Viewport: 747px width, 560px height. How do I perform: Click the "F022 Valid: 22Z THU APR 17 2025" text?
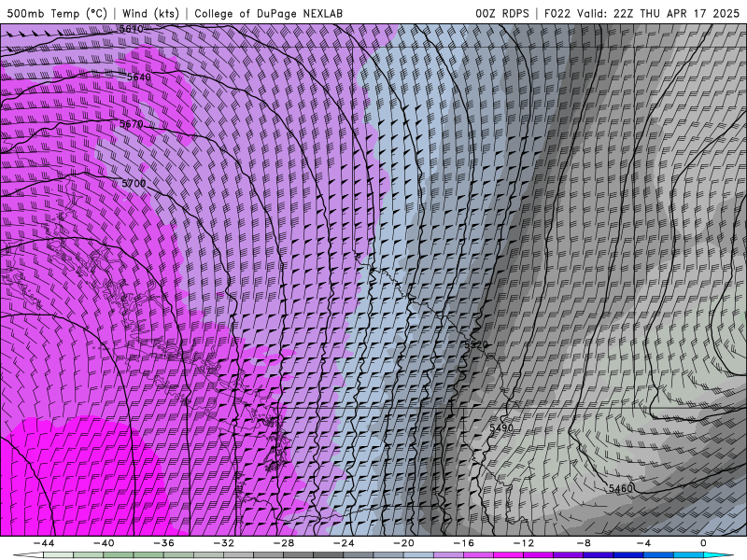pyautogui.click(x=641, y=13)
